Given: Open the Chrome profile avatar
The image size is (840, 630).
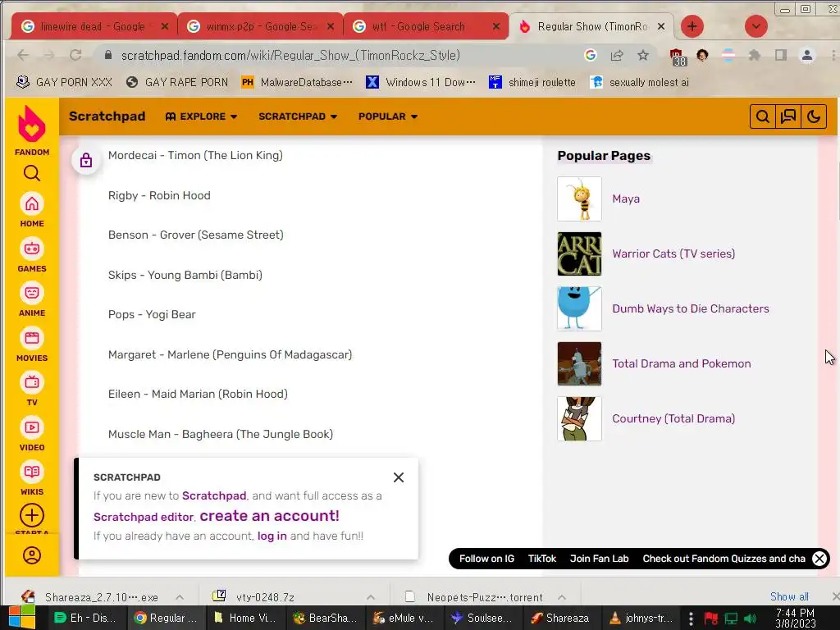Looking at the screenshot, I should point(807,55).
